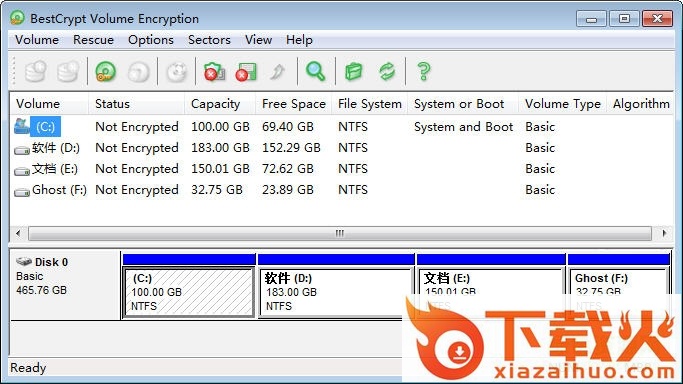Click the 23.89 GB free space cell
This screenshot has height=384, width=683.
(287, 190)
